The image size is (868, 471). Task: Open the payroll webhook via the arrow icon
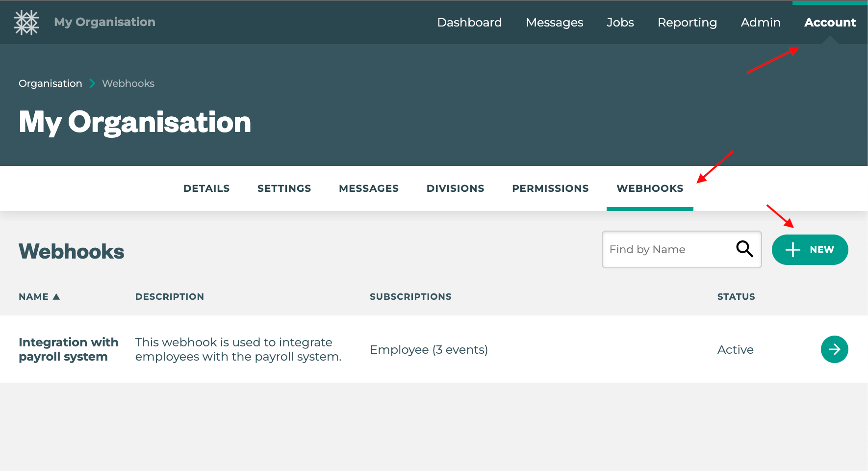click(x=834, y=349)
